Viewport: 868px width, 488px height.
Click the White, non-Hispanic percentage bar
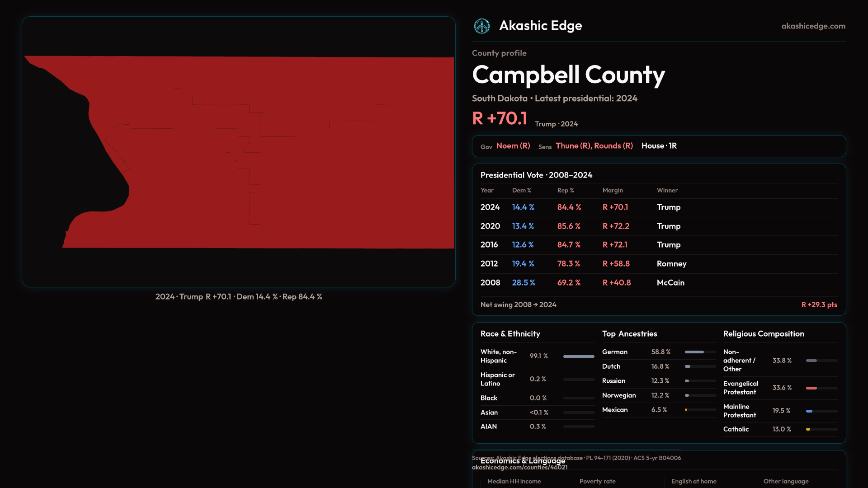[578, 357]
